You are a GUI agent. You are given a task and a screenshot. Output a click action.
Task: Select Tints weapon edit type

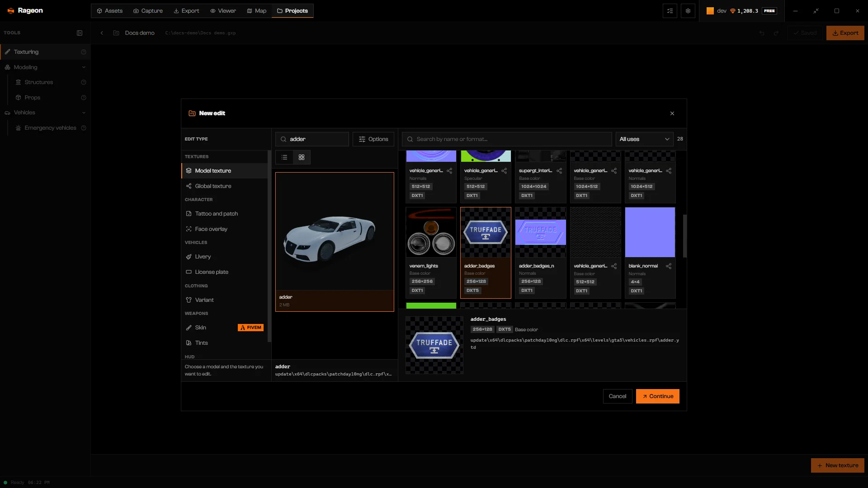click(x=224, y=343)
